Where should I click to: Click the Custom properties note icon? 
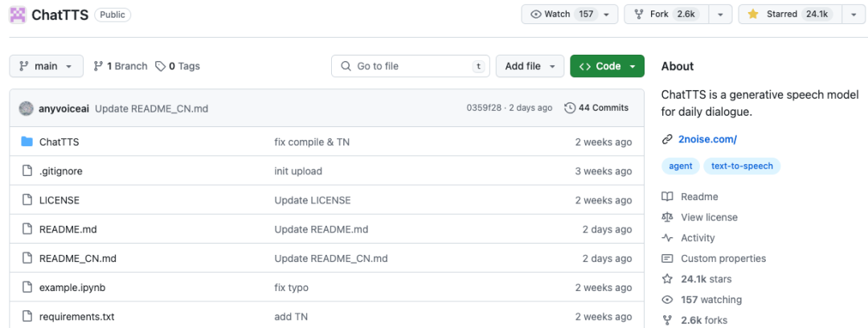[668, 258]
